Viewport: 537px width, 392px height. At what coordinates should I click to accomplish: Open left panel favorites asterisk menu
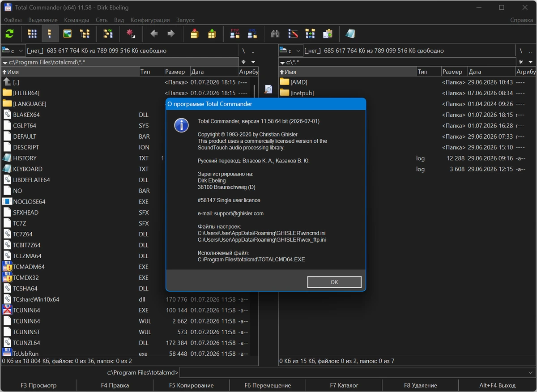244,62
